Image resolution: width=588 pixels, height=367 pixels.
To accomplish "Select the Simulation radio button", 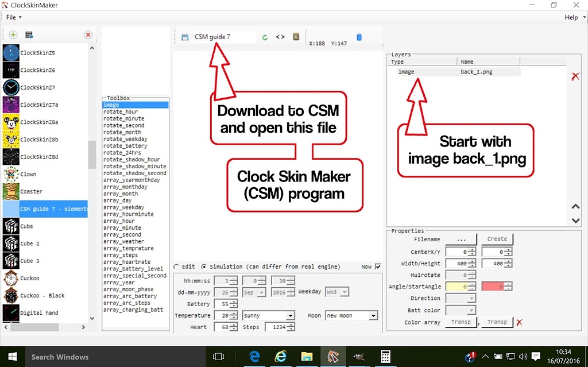I will (x=204, y=266).
